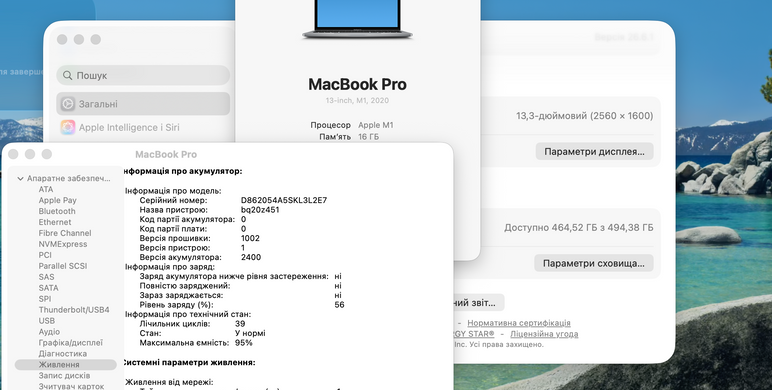Select USB in the hardware sidebar
The height and width of the screenshot is (390, 772).
coord(47,321)
